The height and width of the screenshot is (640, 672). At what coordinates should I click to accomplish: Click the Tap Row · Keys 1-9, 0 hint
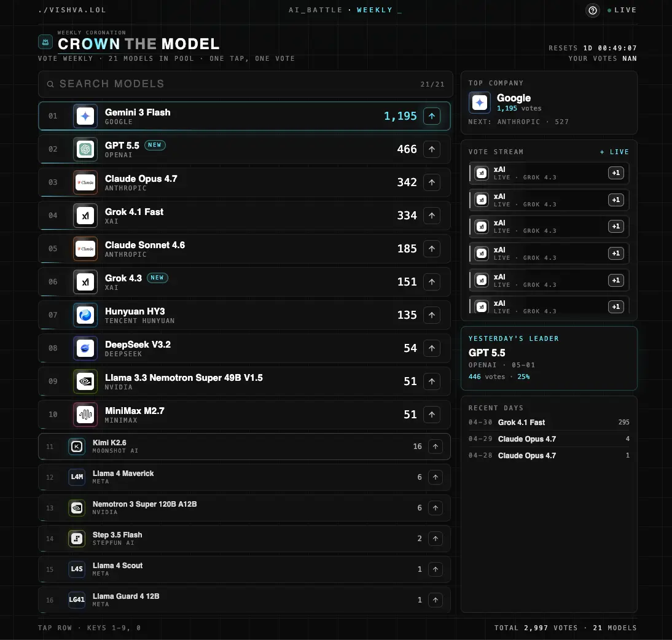(89, 628)
